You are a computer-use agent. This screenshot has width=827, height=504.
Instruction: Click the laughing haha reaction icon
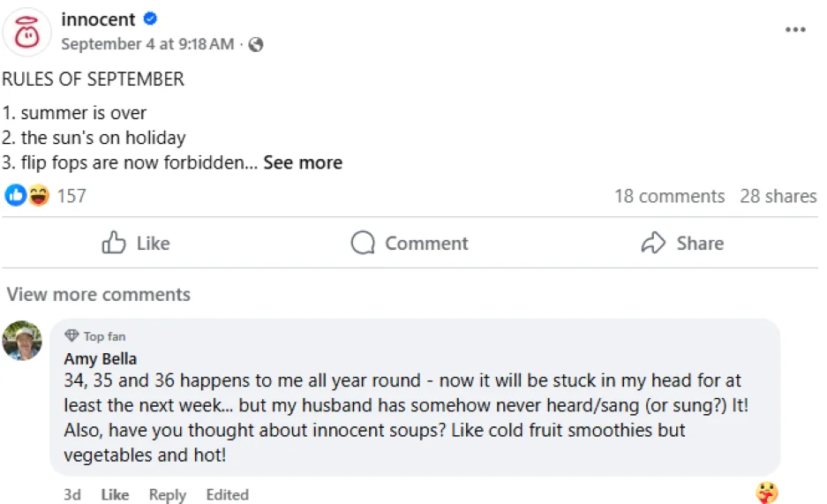pos(38,195)
